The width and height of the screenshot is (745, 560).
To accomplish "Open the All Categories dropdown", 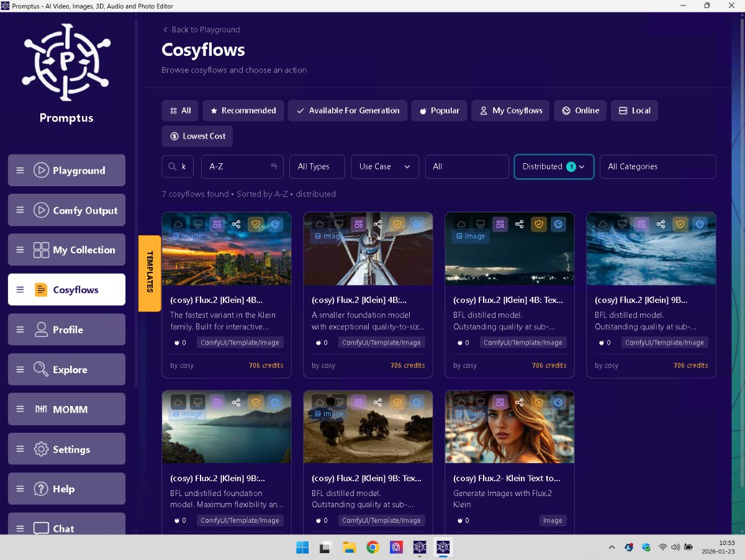I will (658, 166).
